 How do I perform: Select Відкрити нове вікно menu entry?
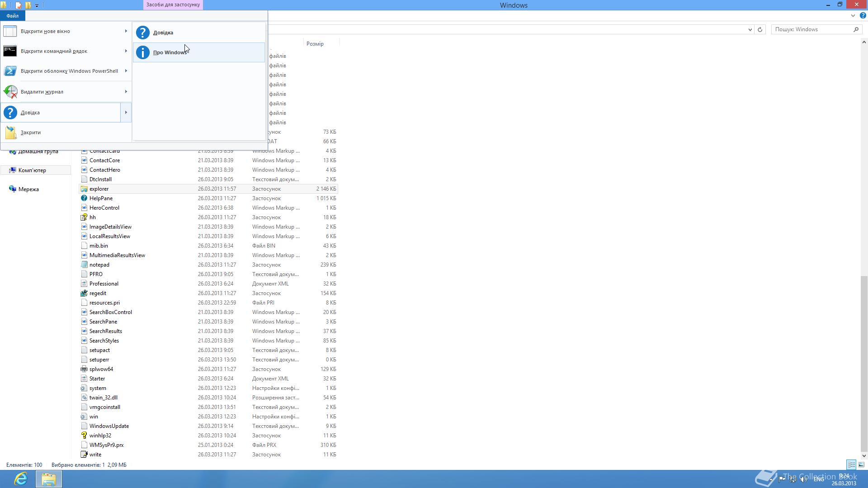[66, 31]
